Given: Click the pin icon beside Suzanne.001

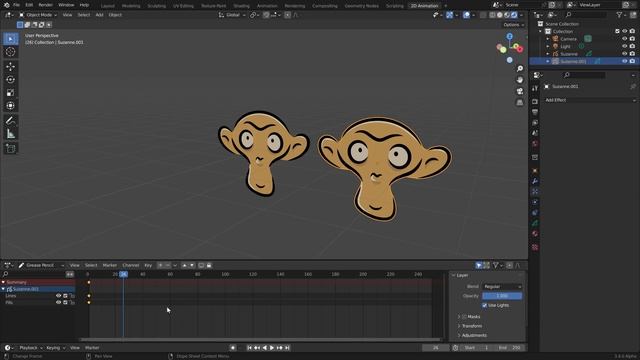Looking at the screenshot, I should pyautogui.click(x=632, y=87).
